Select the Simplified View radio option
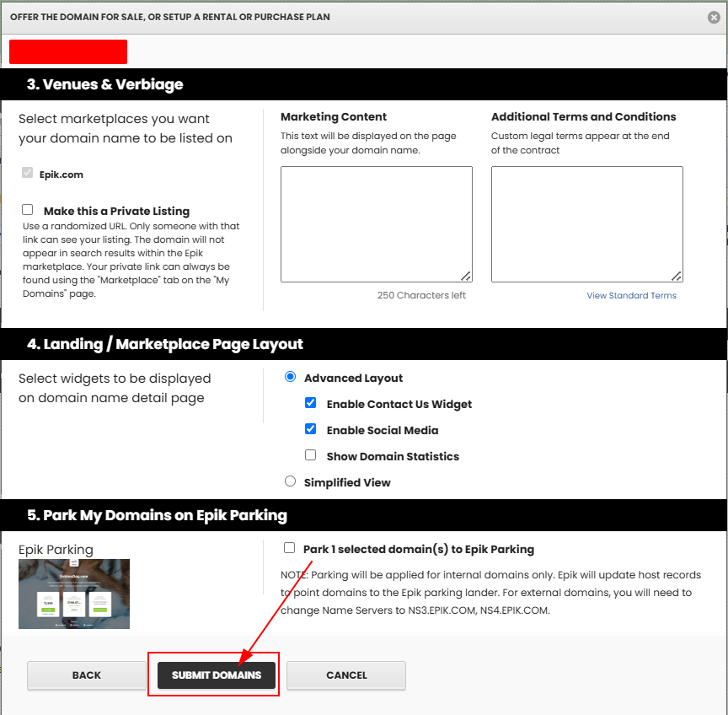This screenshot has height=715, width=728. tap(290, 481)
